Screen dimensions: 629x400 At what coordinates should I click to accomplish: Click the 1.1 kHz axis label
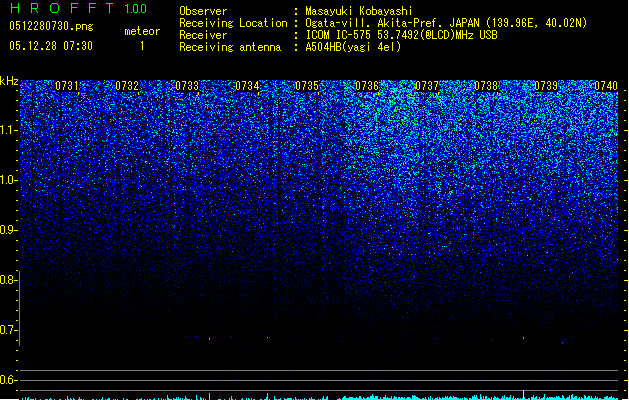(8, 130)
